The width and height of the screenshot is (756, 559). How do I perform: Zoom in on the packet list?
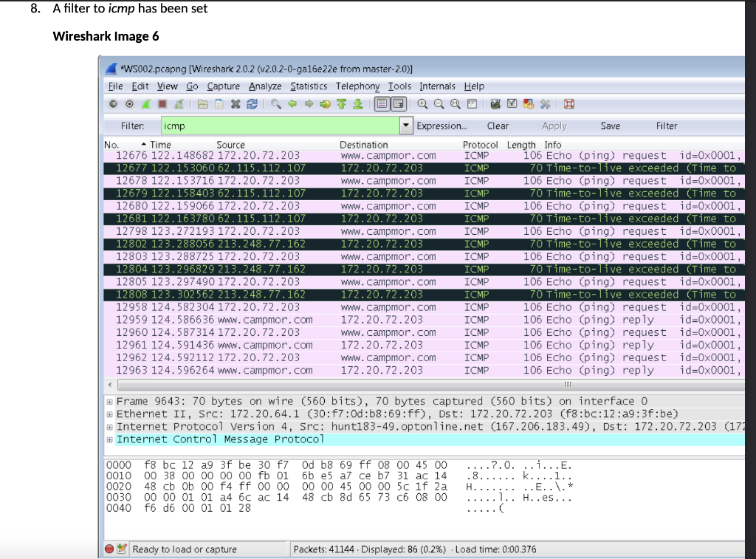click(422, 104)
